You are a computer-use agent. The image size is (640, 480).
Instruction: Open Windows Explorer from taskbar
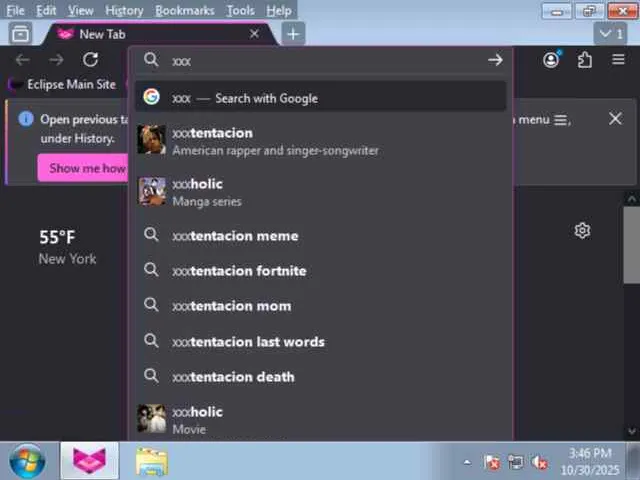click(x=151, y=461)
